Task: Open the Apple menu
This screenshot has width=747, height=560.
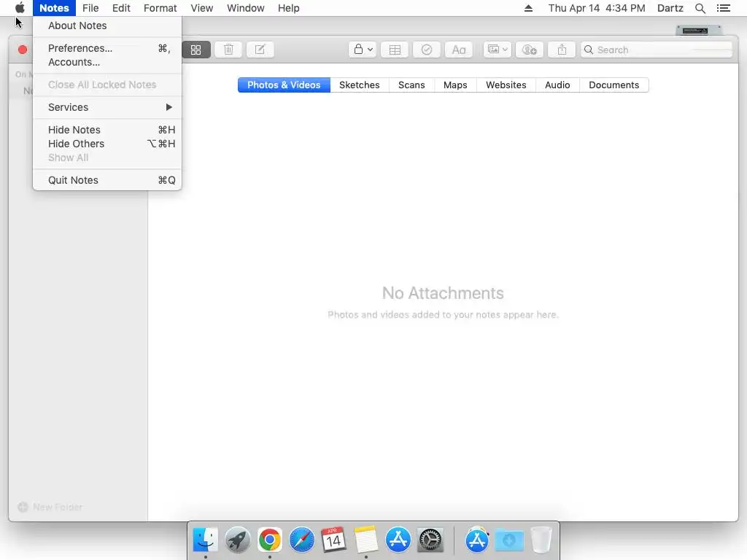Action: pyautogui.click(x=20, y=7)
